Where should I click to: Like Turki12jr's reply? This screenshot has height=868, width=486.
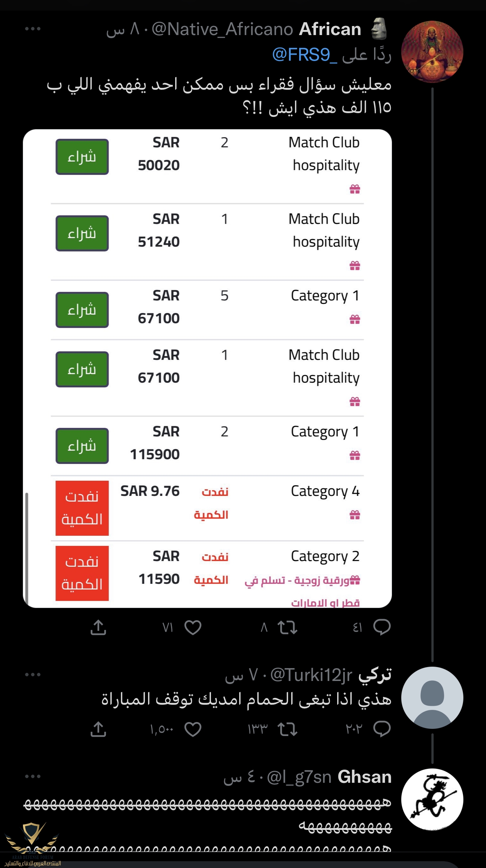193,729
